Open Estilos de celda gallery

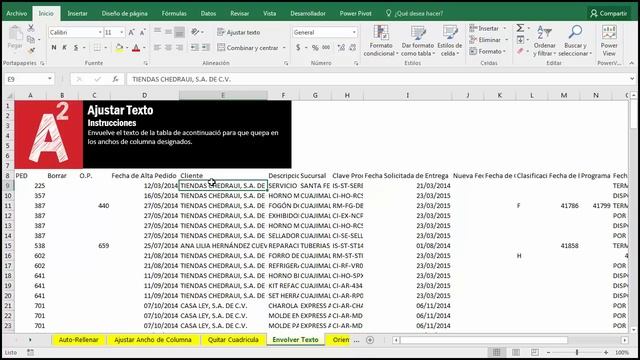(x=450, y=40)
